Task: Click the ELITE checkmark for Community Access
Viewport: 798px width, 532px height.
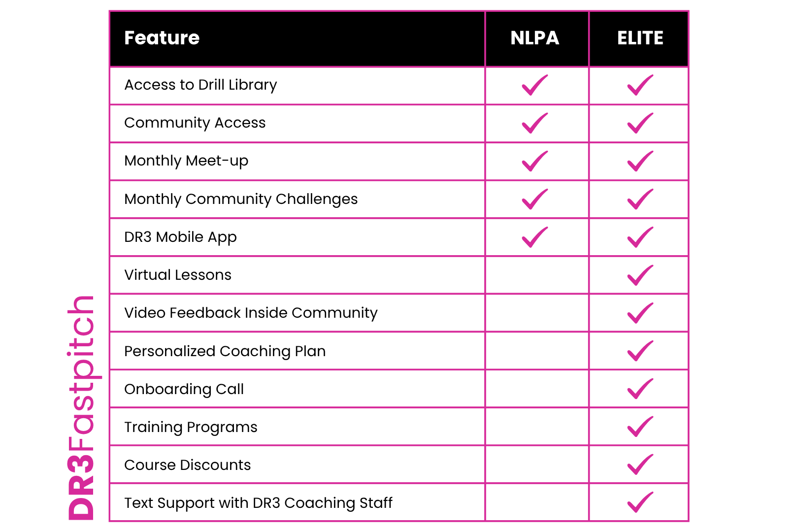Action: 640,123
